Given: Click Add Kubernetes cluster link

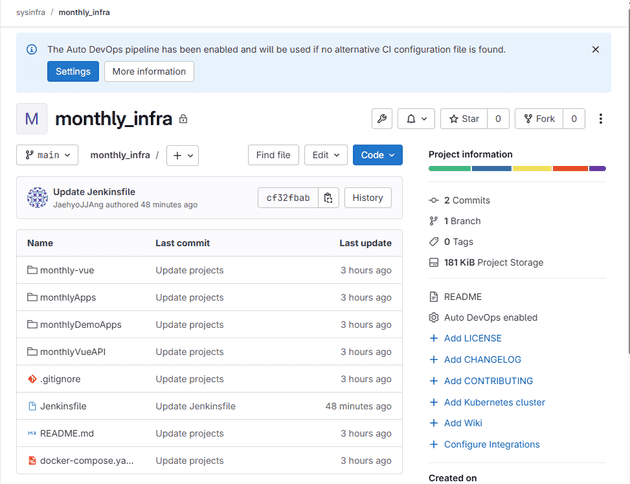Looking at the screenshot, I should [x=494, y=402].
